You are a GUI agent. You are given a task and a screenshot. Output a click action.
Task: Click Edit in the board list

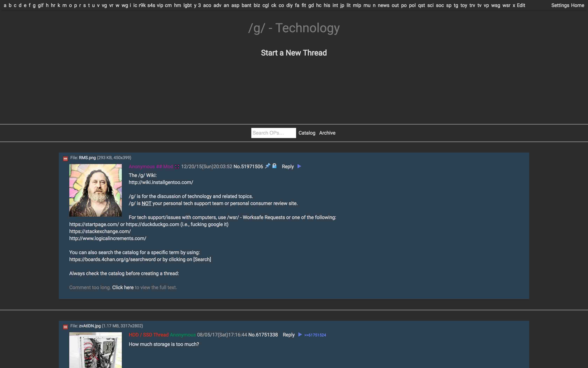point(521,5)
